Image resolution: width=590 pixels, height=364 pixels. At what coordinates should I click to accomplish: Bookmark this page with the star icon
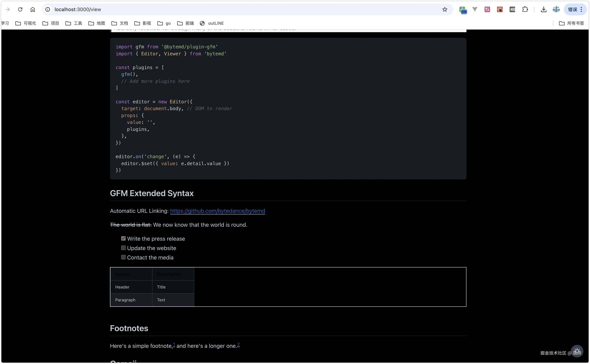click(x=445, y=9)
